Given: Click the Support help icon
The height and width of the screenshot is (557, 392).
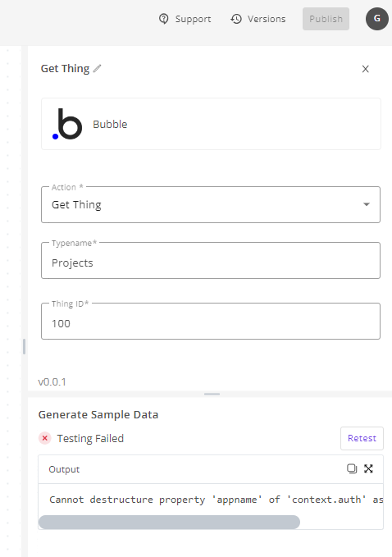Looking at the screenshot, I should pos(164,19).
